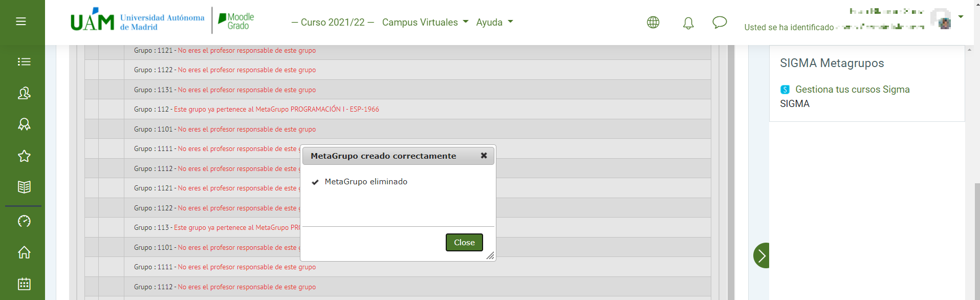Click the UAM Universidad Autónoma de Madrid logo
This screenshot has width=980, height=300.
137,22
